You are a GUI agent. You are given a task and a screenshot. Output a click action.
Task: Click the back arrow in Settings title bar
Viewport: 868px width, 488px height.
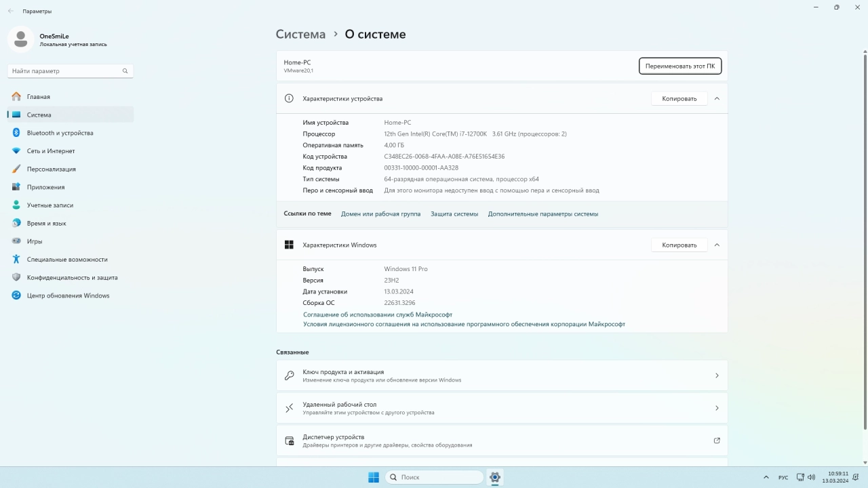(x=10, y=11)
